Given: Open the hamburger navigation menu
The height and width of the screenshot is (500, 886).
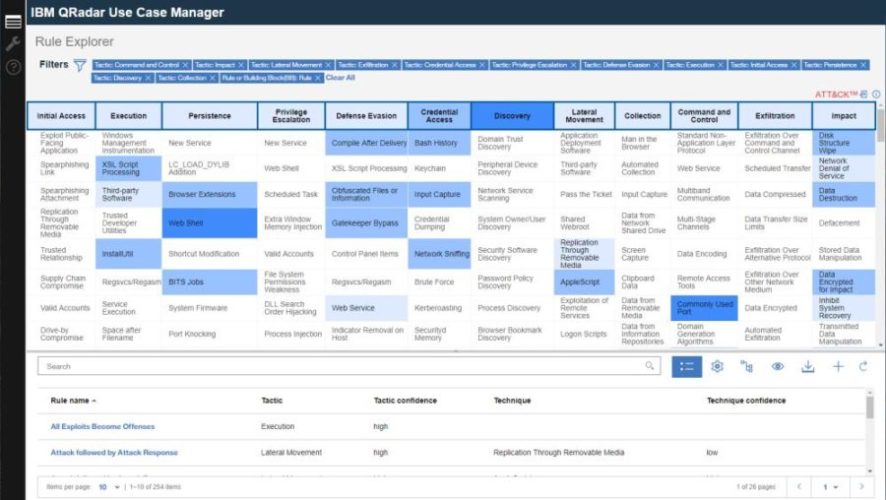Looking at the screenshot, I should point(12,22).
